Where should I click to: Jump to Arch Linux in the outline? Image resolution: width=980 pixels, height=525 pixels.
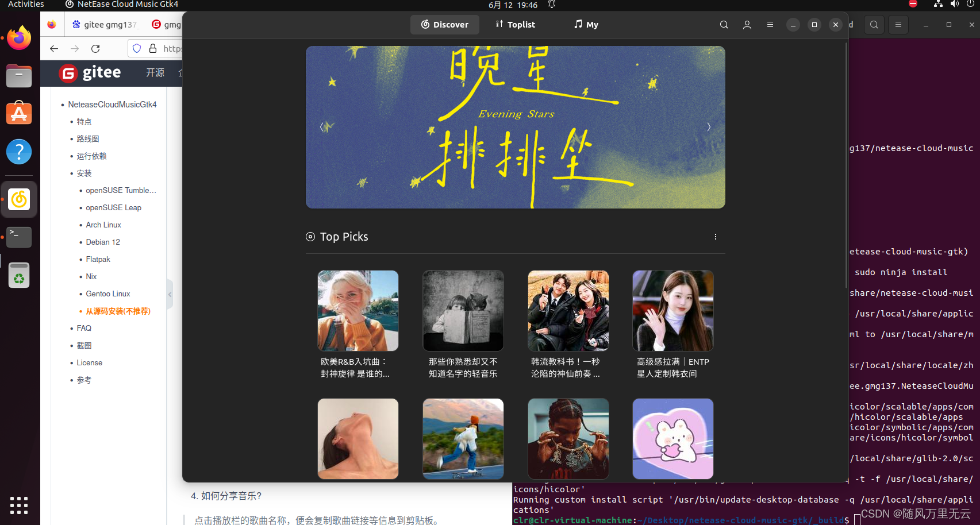(103, 225)
